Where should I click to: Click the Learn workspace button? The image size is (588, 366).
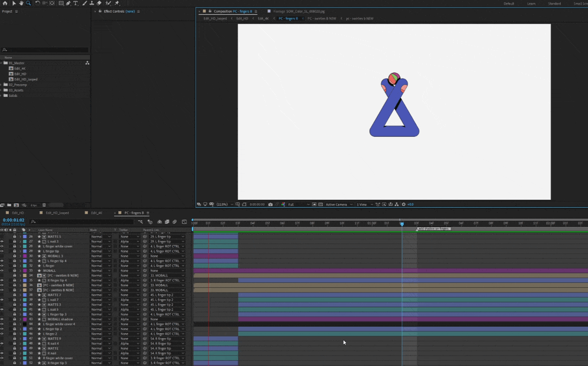point(532,4)
